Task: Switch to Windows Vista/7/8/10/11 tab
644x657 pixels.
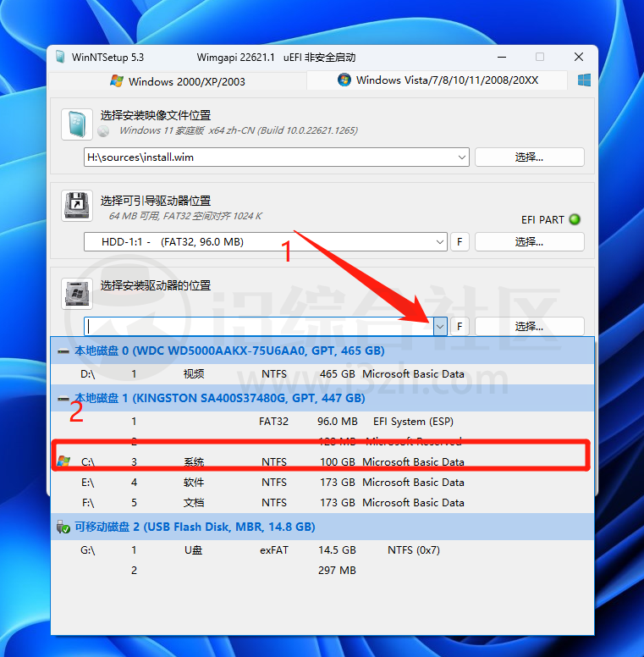Action: tap(438, 80)
